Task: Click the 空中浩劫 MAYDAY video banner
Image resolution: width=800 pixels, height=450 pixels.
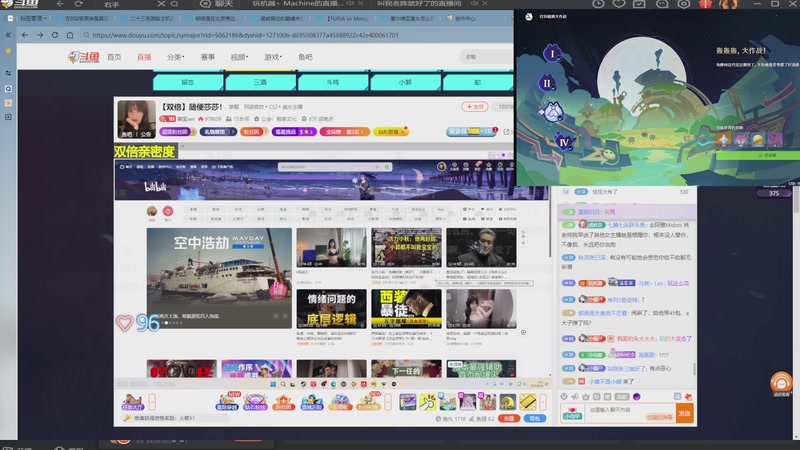Action: point(219,278)
